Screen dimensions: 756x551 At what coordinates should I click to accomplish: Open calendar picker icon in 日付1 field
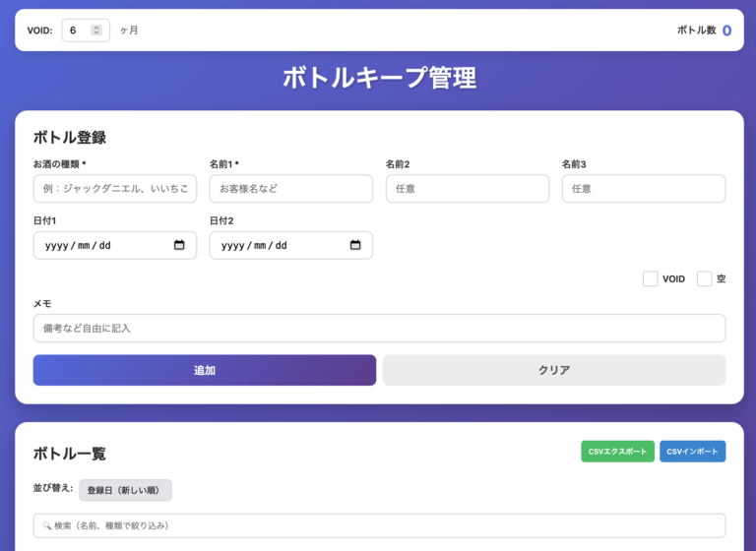tap(179, 245)
